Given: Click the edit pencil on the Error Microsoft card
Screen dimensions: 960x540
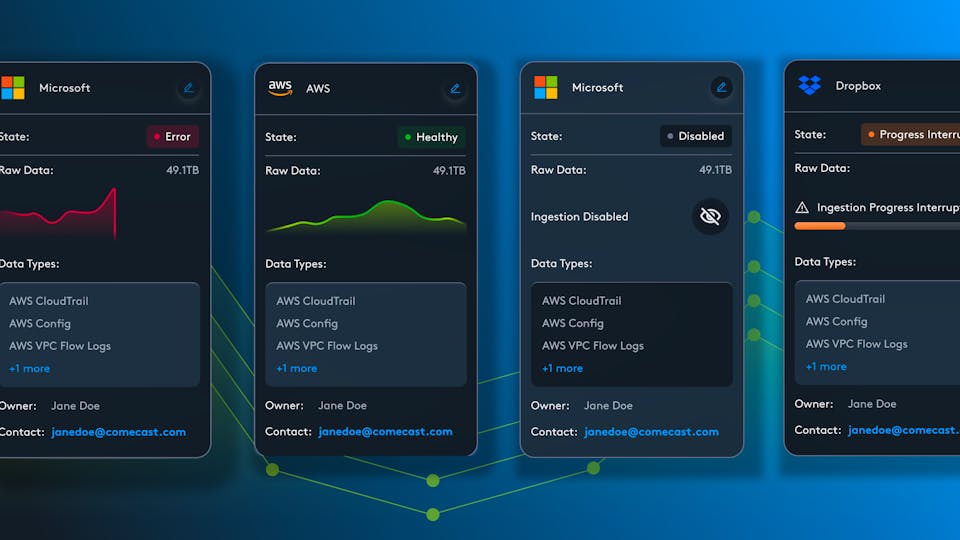Looking at the screenshot, I should point(188,88).
